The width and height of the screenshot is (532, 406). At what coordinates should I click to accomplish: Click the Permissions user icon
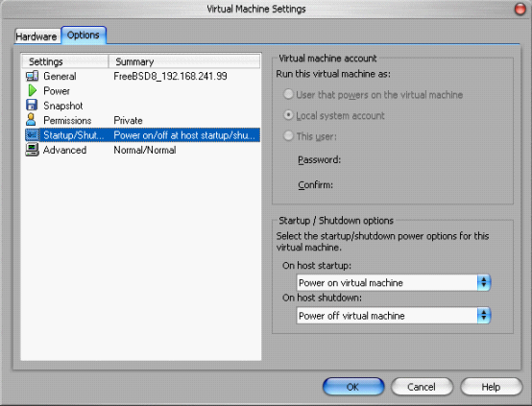click(x=31, y=120)
